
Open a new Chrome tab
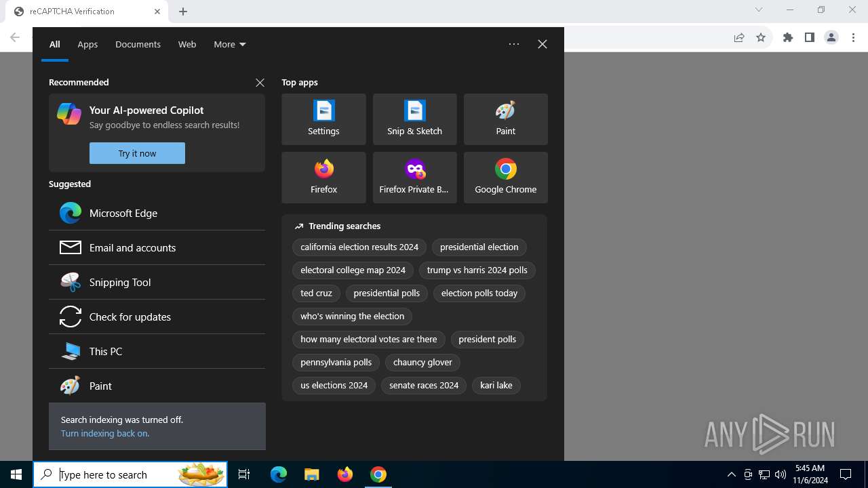183,12
